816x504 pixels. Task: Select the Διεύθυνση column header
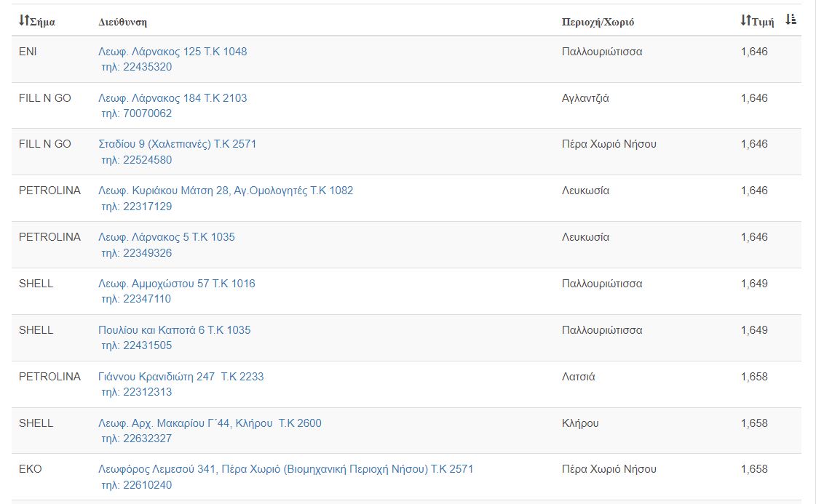(122, 22)
